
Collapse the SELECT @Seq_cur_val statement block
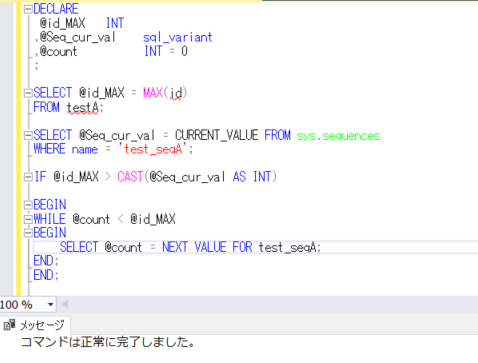pos(28,135)
